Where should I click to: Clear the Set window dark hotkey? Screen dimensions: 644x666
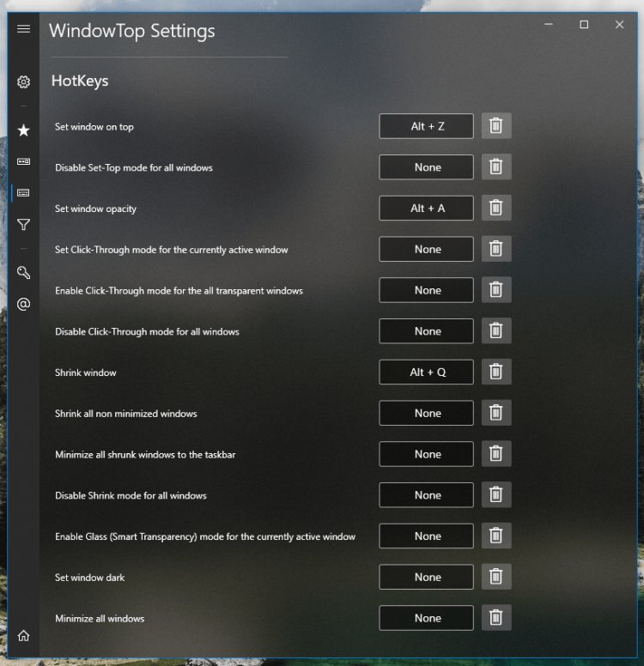tap(496, 577)
